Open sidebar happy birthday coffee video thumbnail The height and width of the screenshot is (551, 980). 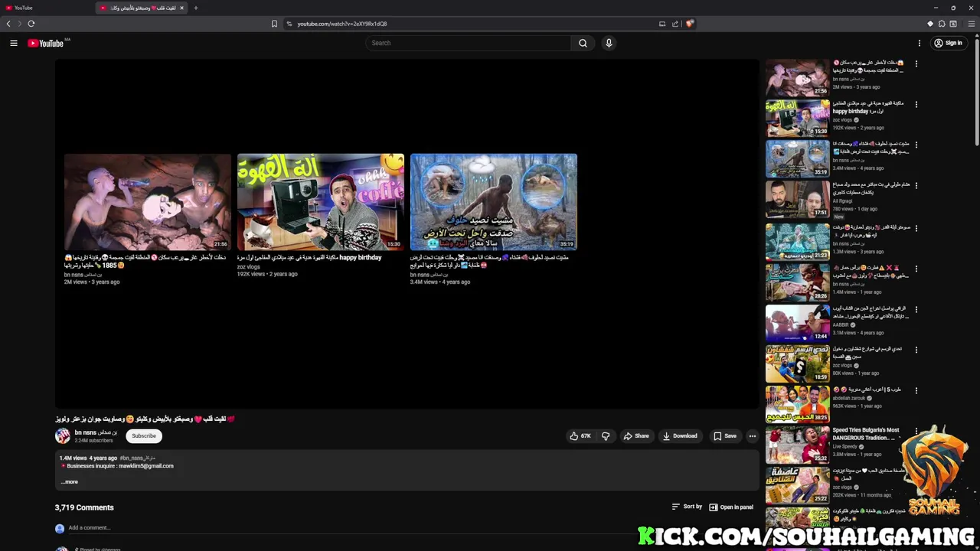797,118
